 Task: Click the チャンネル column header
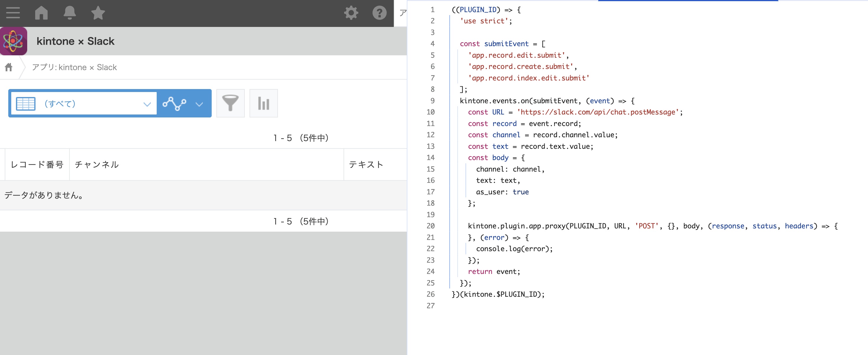coord(97,164)
